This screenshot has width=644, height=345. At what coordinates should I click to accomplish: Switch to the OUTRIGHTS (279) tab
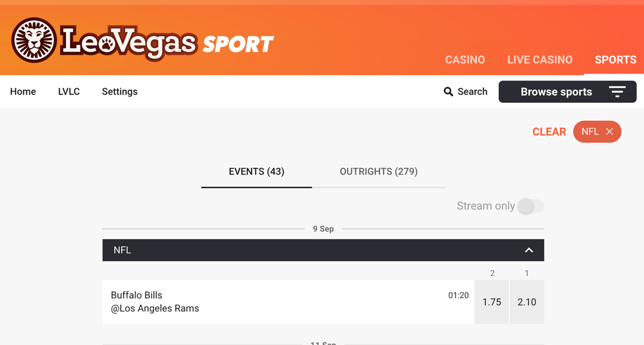pyautogui.click(x=378, y=172)
